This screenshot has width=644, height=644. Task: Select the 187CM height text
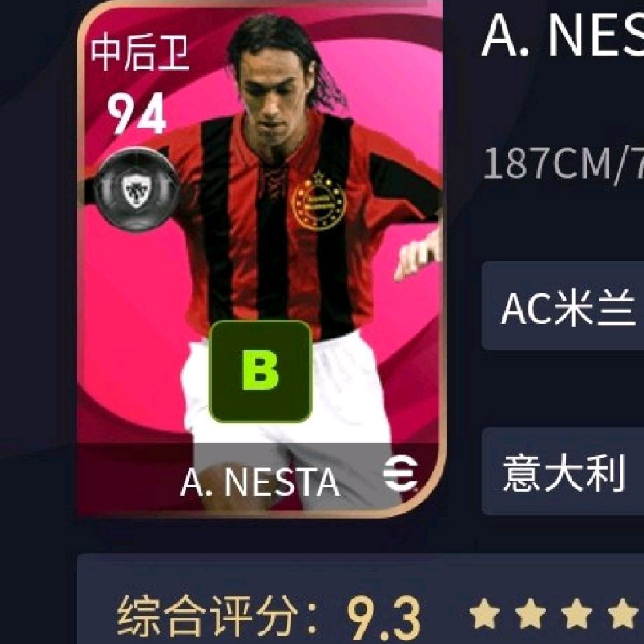tap(547, 164)
